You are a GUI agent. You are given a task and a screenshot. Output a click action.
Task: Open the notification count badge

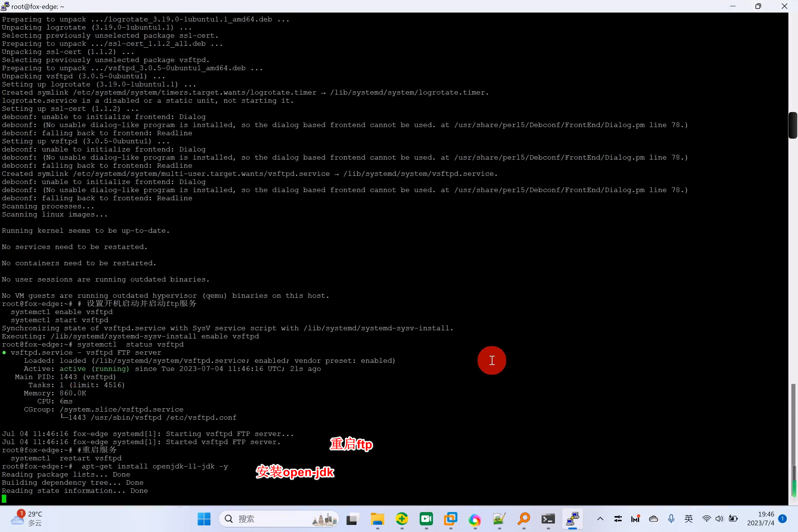[x=782, y=519]
